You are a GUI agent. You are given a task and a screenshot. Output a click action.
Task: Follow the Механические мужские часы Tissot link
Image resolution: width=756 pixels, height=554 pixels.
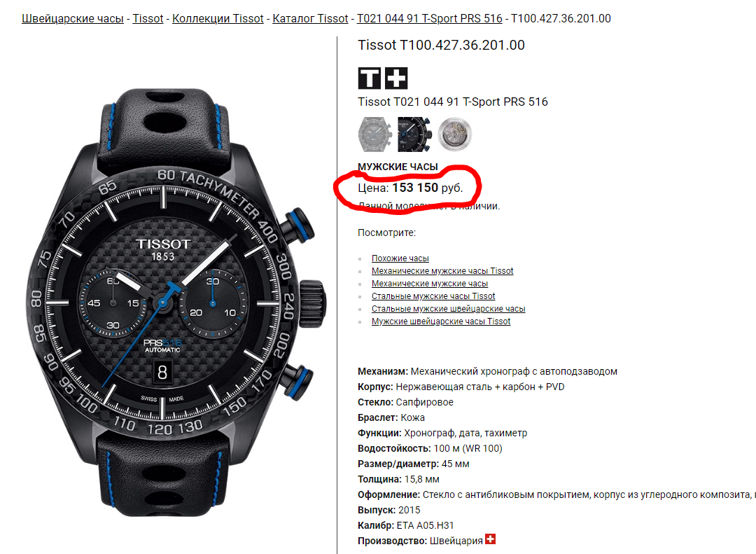(442, 271)
